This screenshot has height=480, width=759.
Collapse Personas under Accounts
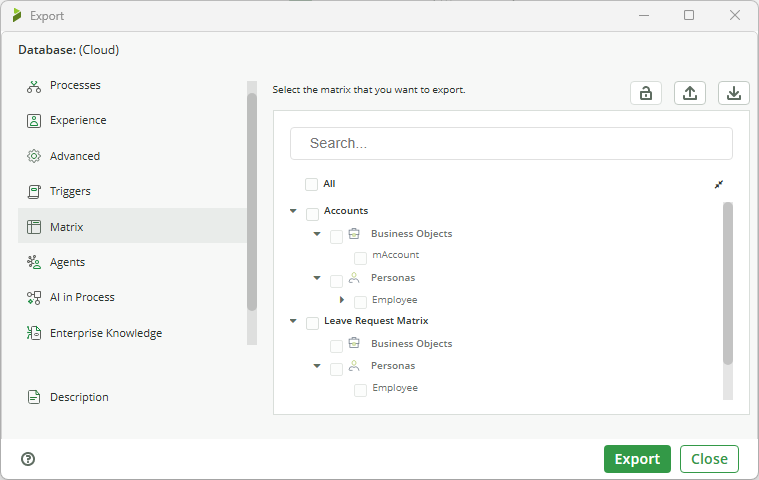pos(317,278)
